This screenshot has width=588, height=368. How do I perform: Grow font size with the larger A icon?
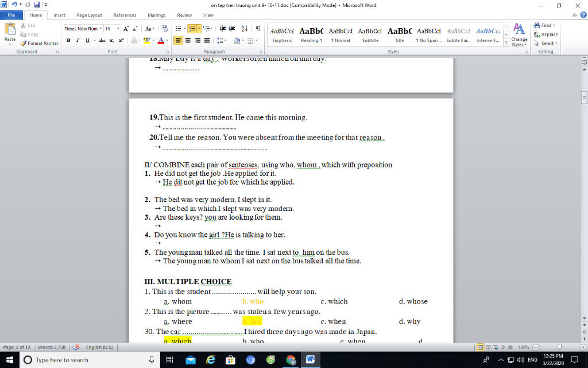(126, 29)
